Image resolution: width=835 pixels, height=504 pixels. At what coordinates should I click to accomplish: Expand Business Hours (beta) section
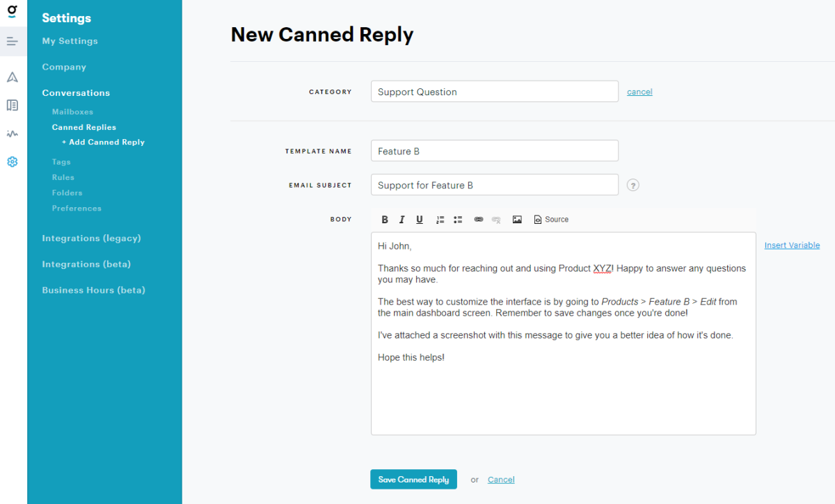tap(93, 291)
